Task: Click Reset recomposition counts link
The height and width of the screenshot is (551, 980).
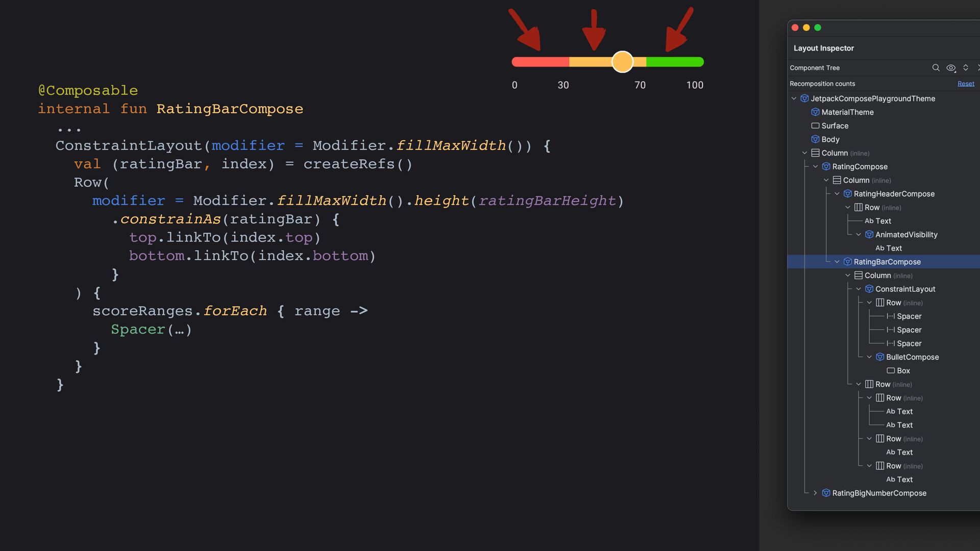Action: 966,84
